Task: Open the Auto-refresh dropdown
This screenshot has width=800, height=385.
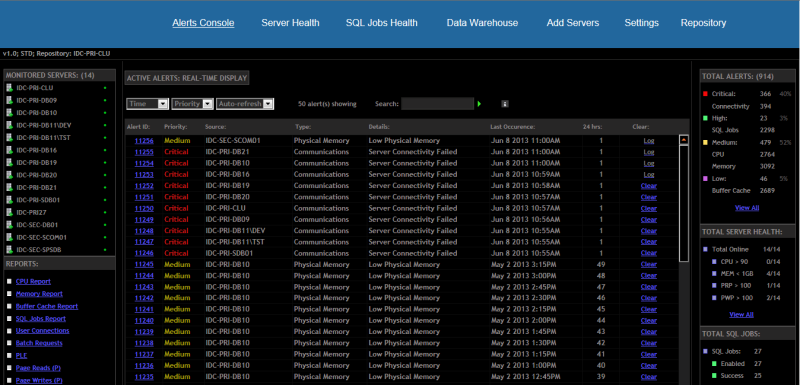Action: tap(245, 104)
